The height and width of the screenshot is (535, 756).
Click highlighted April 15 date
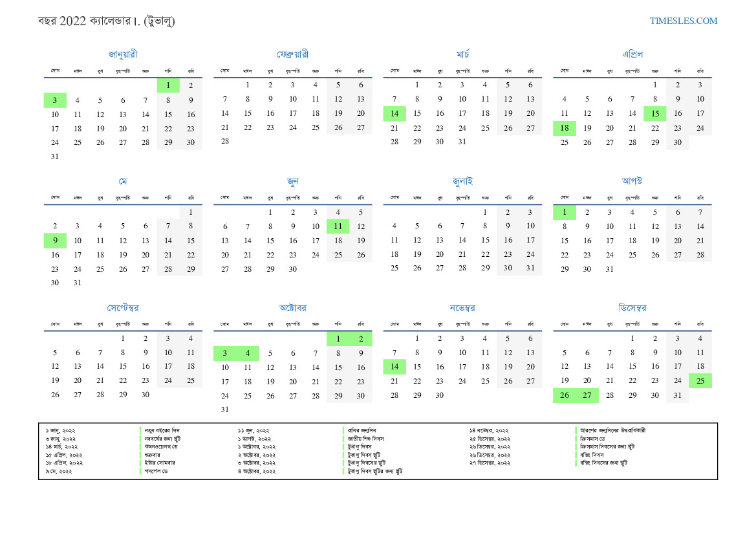654,113
